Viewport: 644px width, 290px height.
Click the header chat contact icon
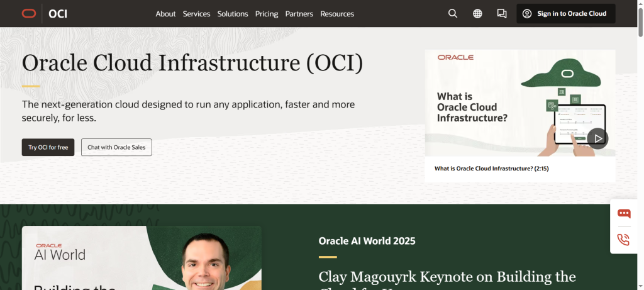pyautogui.click(x=502, y=14)
